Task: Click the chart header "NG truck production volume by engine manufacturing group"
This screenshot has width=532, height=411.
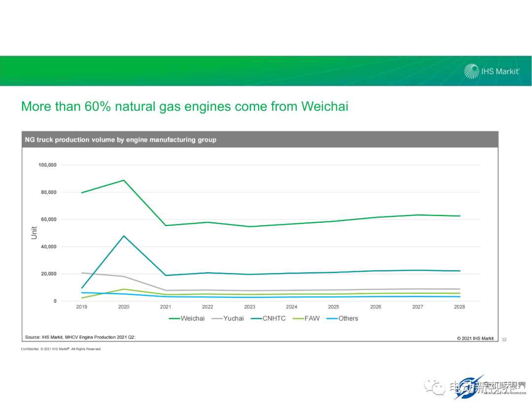Action: (121, 140)
